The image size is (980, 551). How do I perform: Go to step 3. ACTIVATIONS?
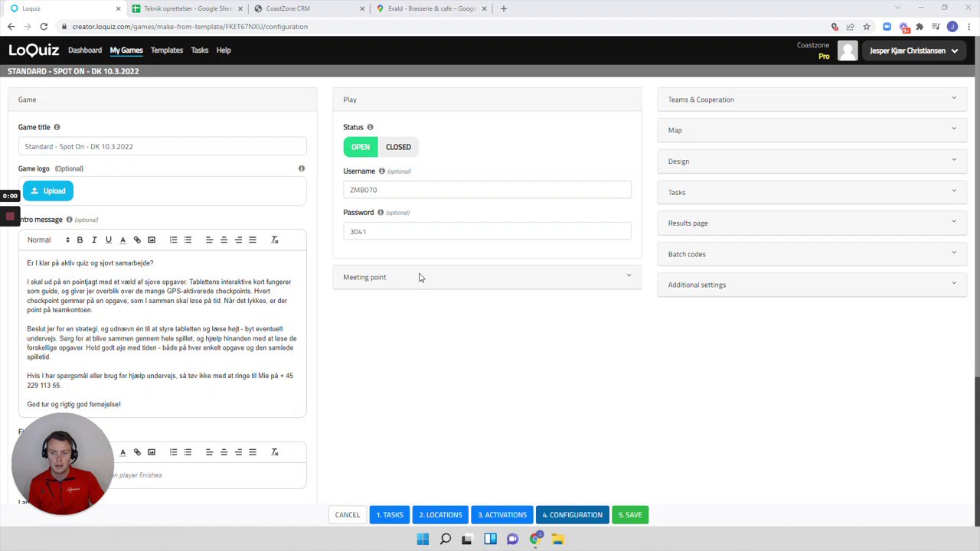click(502, 515)
